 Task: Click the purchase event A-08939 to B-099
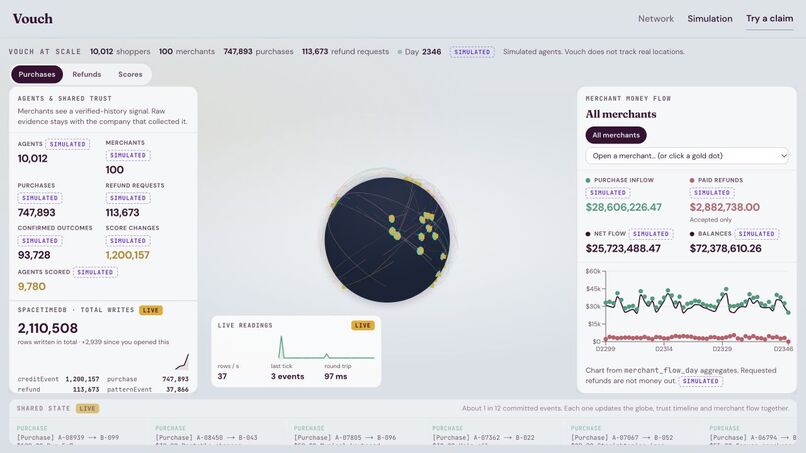pos(68,438)
